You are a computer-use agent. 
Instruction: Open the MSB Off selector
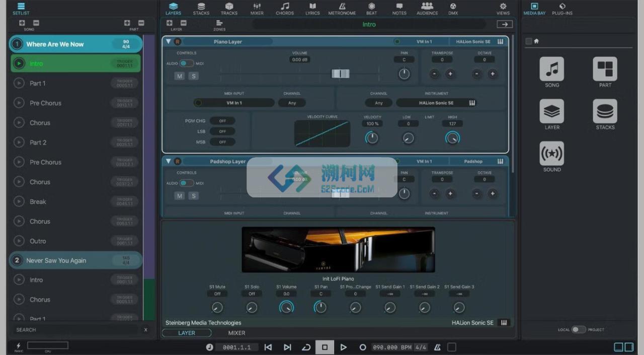point(222,142)
